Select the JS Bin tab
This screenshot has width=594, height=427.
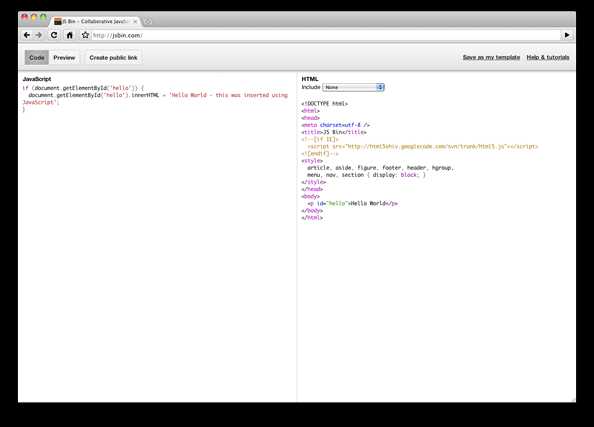95,22
